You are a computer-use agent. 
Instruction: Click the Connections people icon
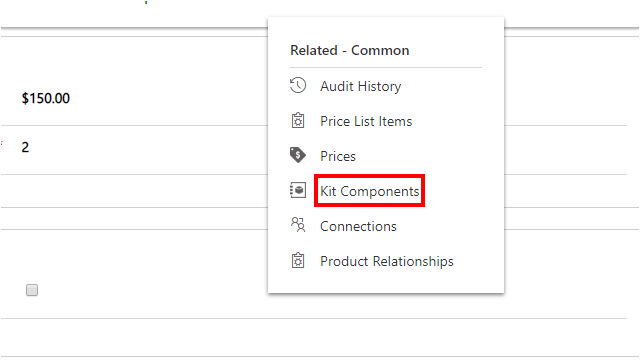pos(298,225)
